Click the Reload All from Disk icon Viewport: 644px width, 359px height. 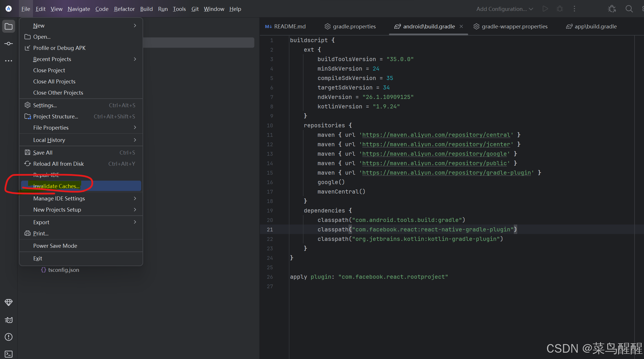[28, 163]
